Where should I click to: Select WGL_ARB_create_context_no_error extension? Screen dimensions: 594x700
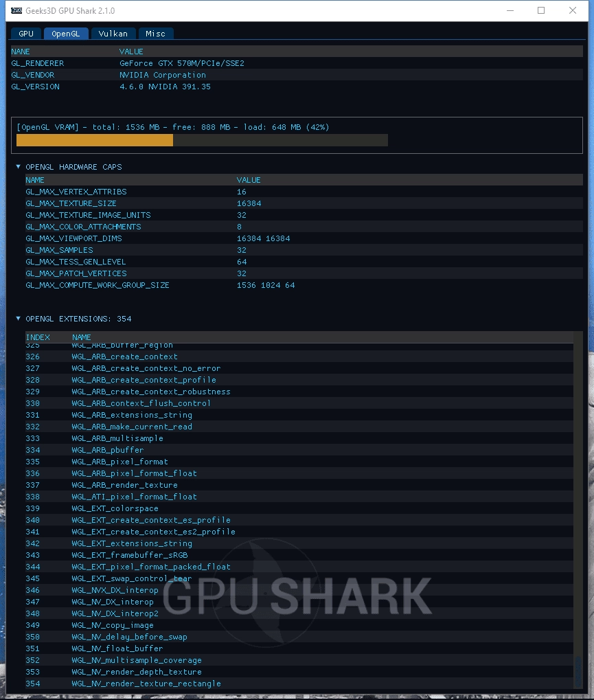(x=299, y=368)
